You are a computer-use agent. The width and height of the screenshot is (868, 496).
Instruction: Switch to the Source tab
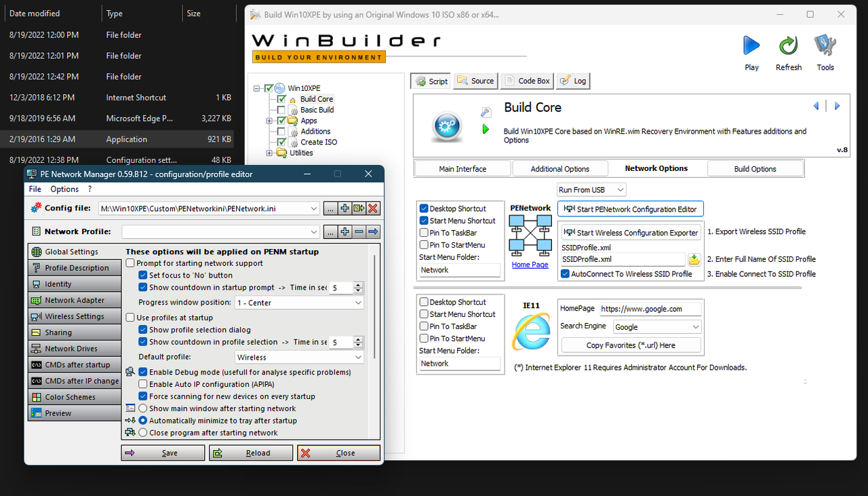click(475, 81)
